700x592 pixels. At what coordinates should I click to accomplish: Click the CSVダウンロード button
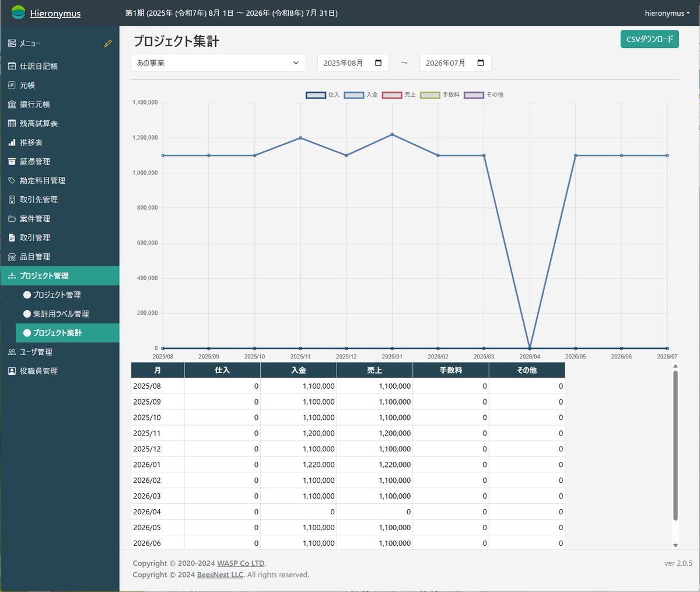[x=649, y=39]
